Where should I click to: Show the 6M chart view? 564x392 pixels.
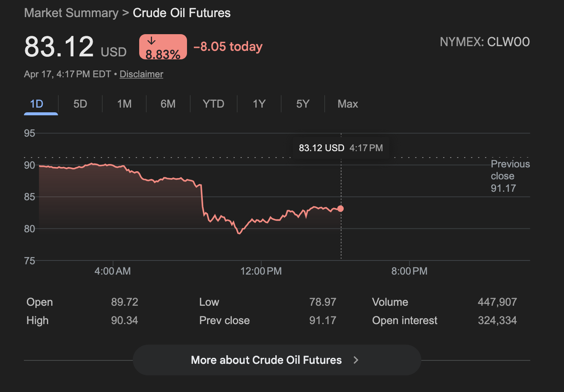click(x=168, y=104)
